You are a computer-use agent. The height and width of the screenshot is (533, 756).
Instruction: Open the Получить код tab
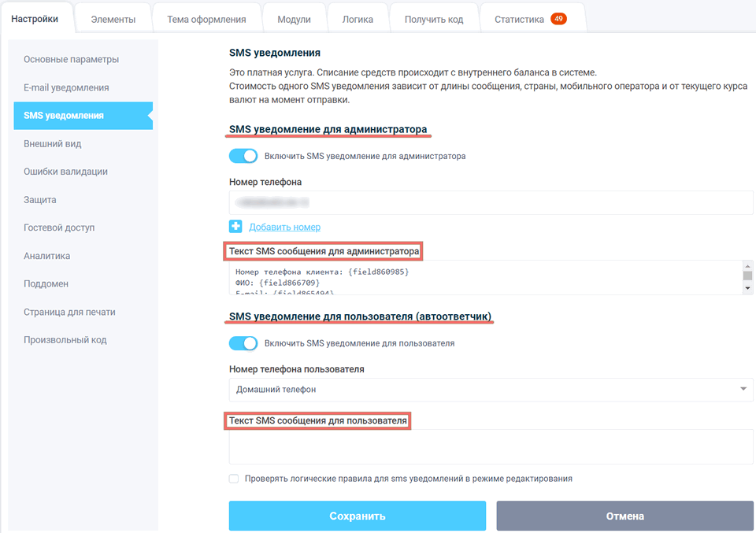point(434,16)
